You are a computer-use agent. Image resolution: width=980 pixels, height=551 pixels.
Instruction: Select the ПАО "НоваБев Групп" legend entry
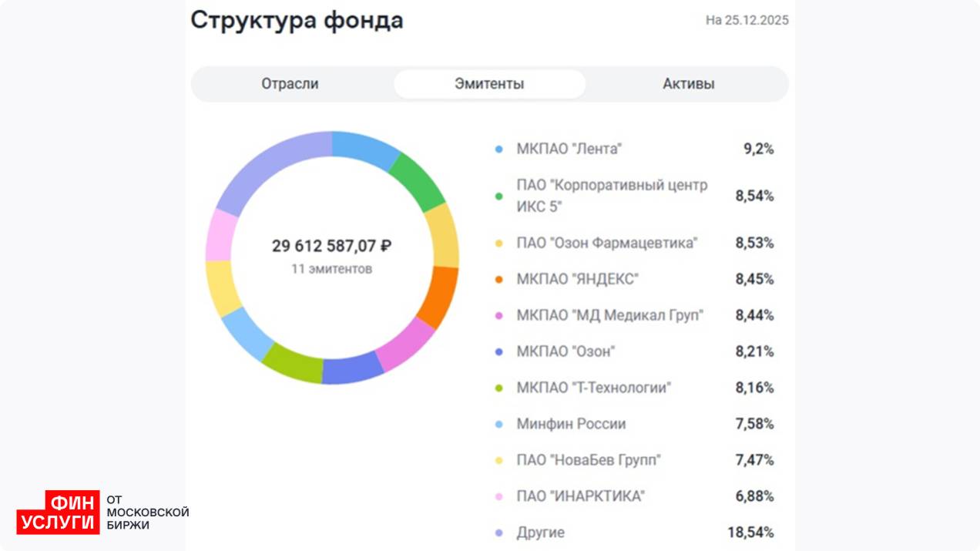(x=588, y=460)
